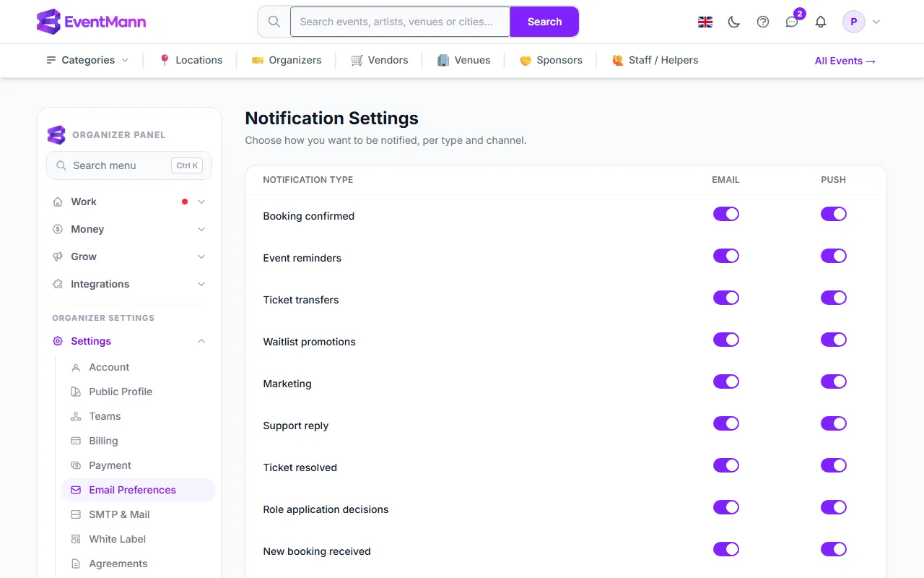The image size is (924, 578).
Task: Expand the Grow menu section
Action: coord(129,256)
